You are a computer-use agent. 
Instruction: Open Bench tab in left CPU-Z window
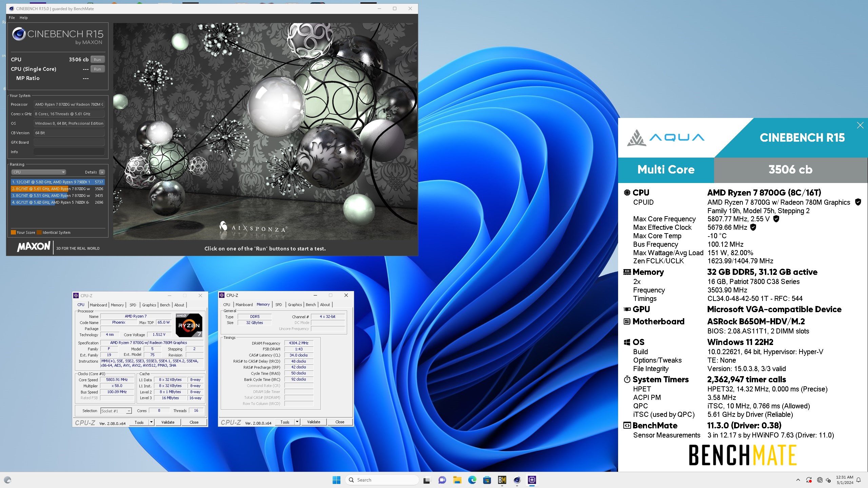(165, 305)
